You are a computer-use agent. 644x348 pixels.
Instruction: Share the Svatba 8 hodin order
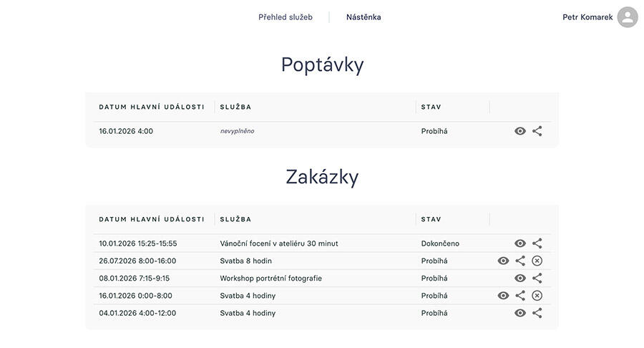point(520,261)
